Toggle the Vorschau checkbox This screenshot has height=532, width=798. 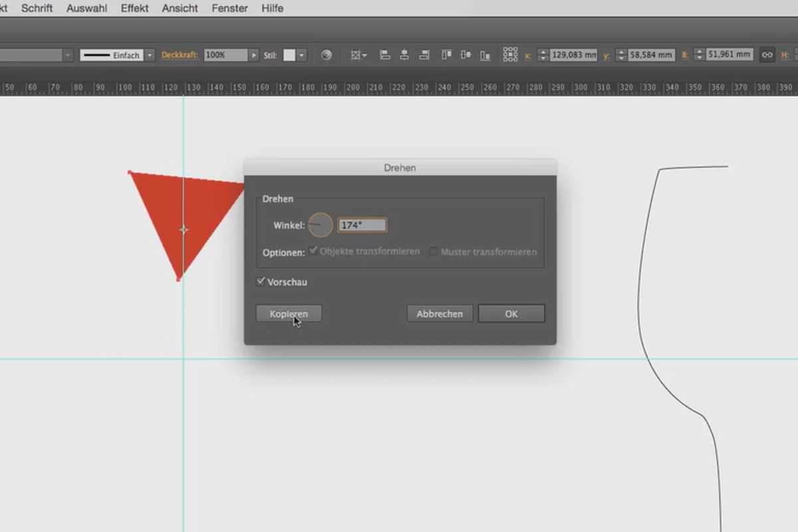261,281
